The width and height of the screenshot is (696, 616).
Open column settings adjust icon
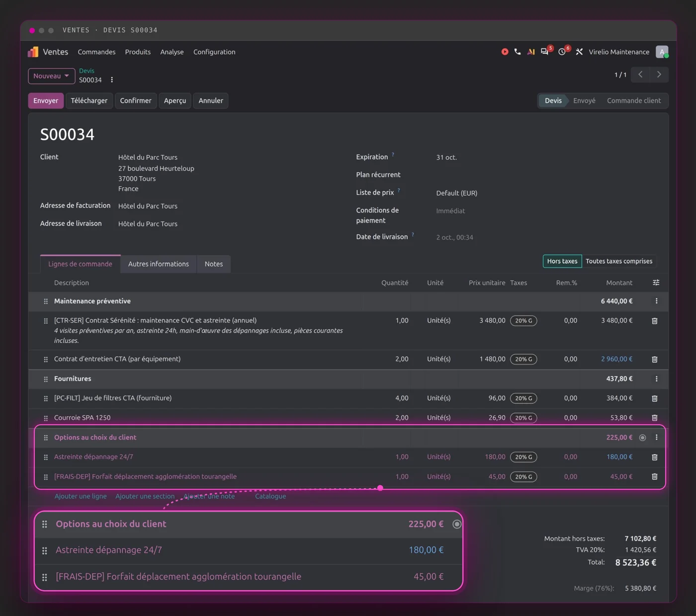[x=656, y=283]
